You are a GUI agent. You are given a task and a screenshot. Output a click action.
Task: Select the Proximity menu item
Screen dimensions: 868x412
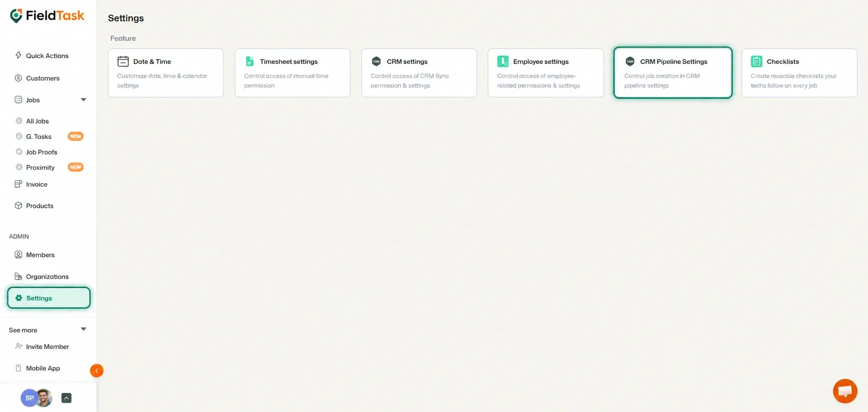pyautogui.click(x=40, y=167)
